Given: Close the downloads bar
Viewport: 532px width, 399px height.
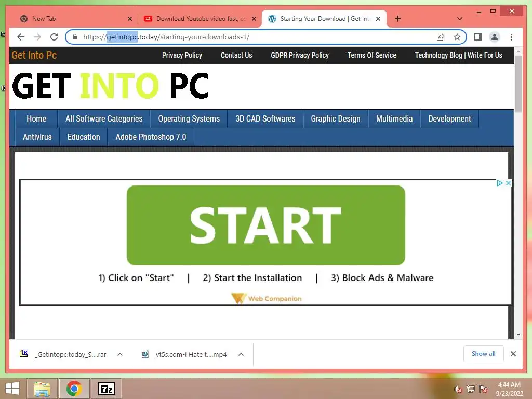Looking at the screenshot, I should (x=513, y=354).
